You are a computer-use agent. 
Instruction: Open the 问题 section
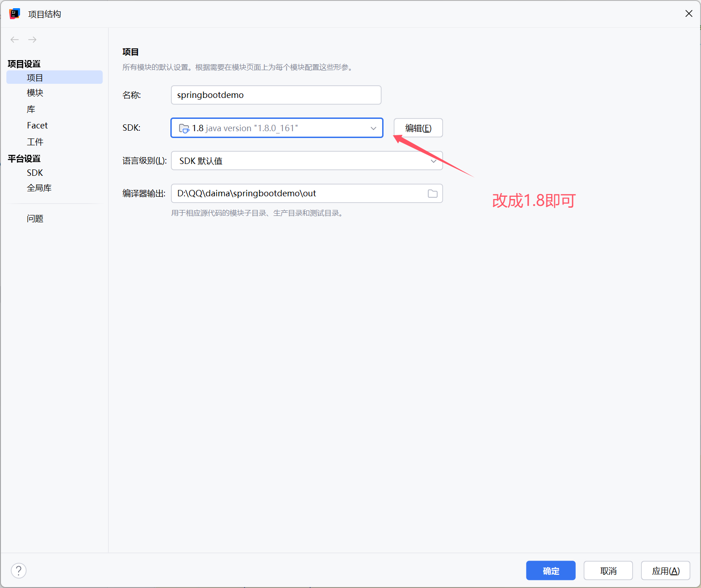36,218
